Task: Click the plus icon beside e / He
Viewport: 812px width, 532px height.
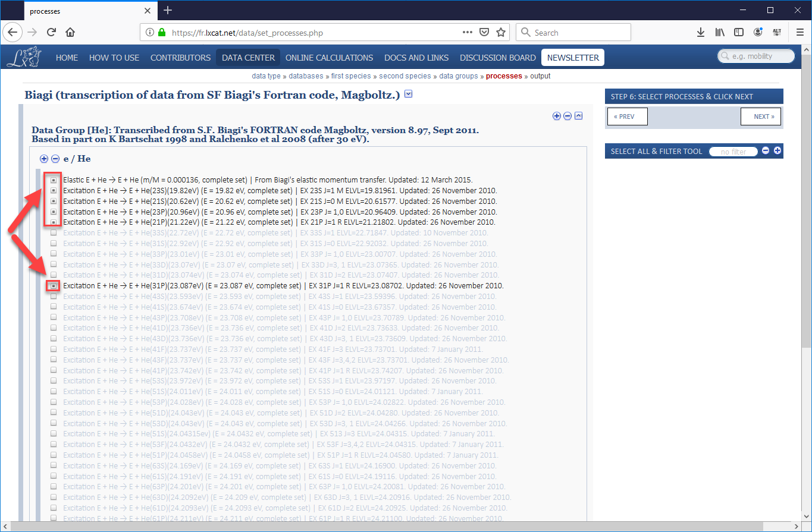Action: tap(44, 159)
